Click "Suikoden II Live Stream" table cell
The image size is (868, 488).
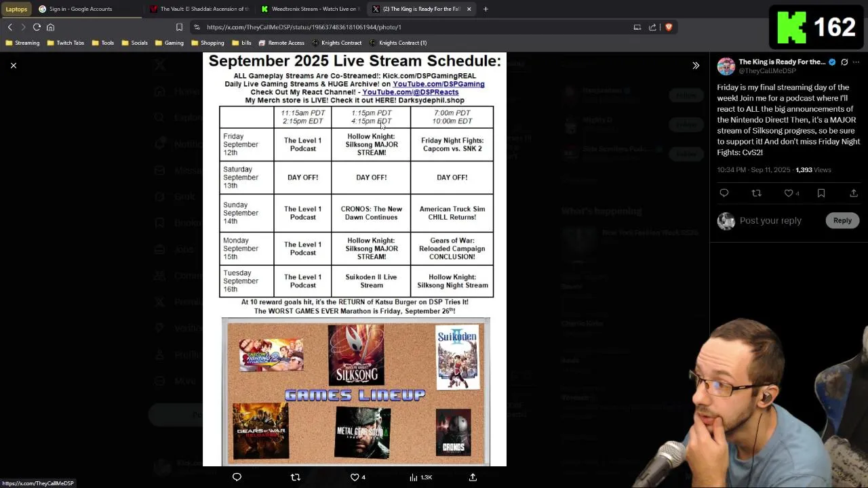tap(371, 281)
